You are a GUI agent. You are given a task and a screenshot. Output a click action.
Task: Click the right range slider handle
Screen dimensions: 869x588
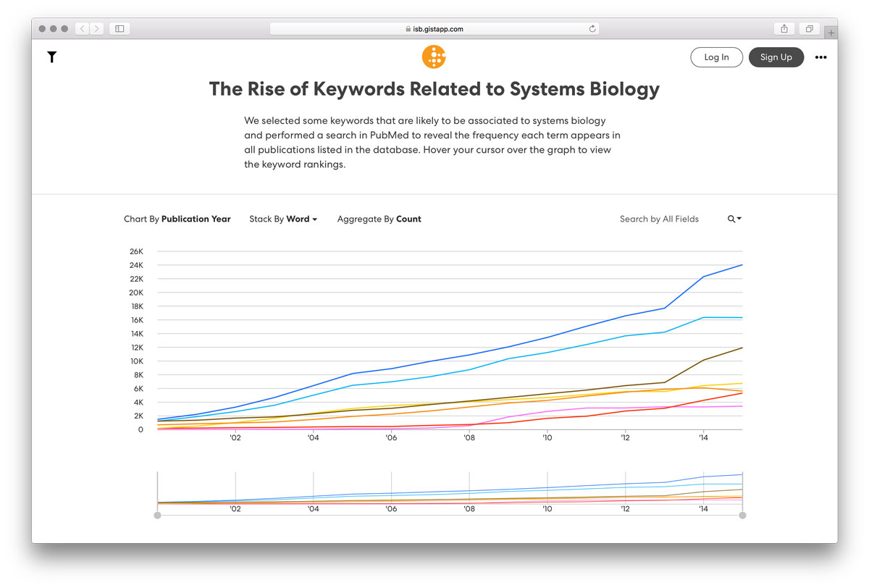(742, 515)
